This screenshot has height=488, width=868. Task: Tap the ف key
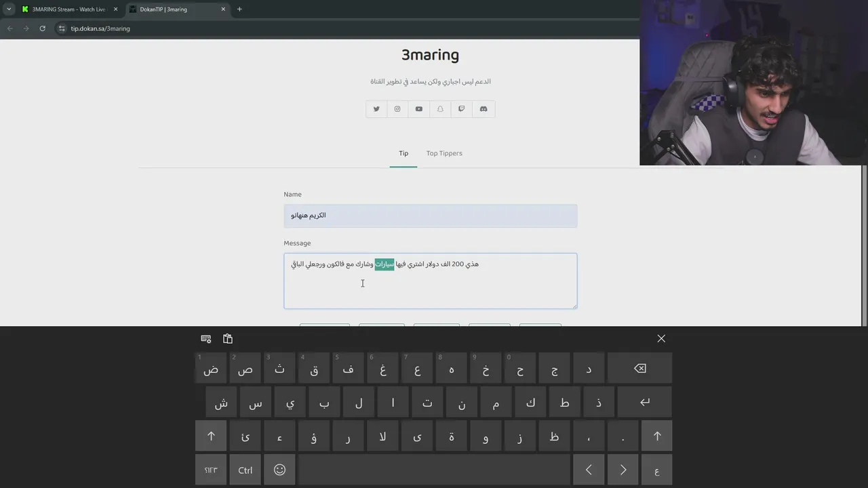pyautogui.click(x=348, y=368)
